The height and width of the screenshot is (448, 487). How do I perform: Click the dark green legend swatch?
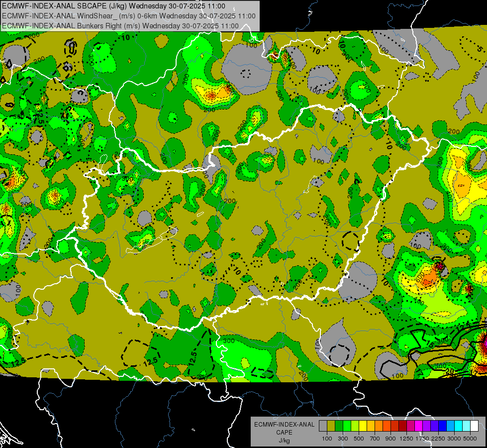coord(339,426)
